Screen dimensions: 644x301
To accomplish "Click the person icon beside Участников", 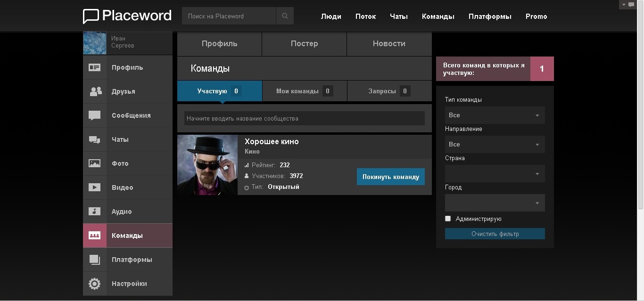I will (247, 176).
